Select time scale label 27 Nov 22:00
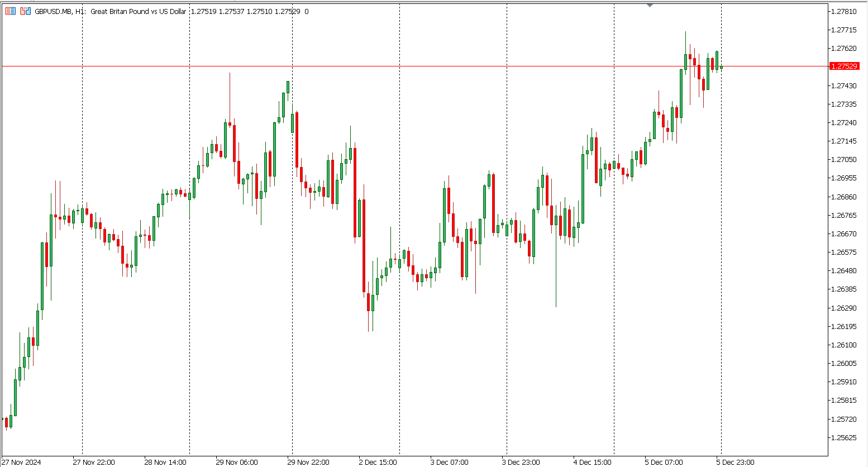Image resolution: width=868 pixels, height=467 pixels. click(94, 463)
